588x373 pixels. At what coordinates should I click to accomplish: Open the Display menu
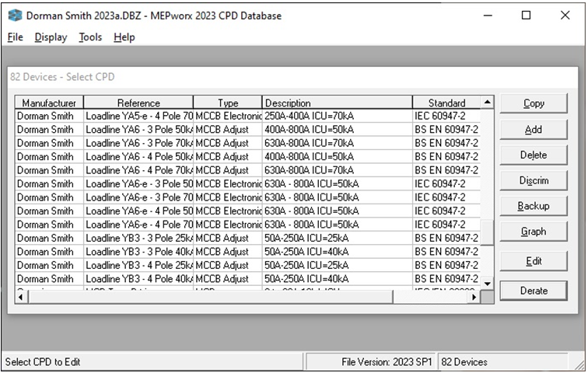tap(51, 37)
